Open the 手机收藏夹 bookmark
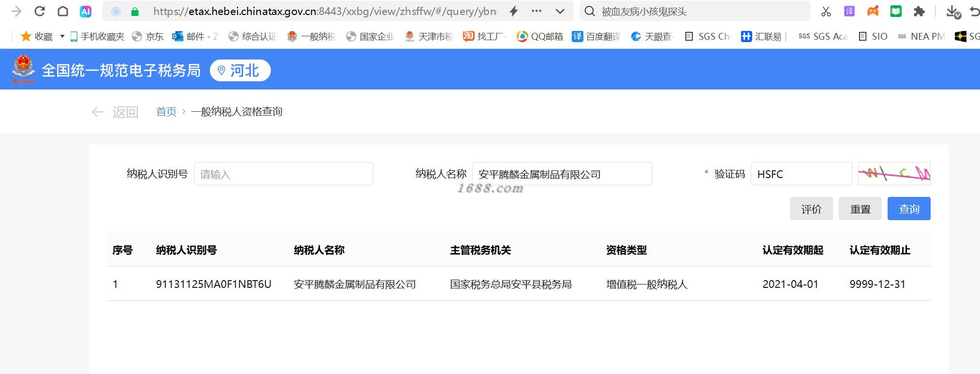The width and height of the screenshot is (980, 374). [97, 36]
